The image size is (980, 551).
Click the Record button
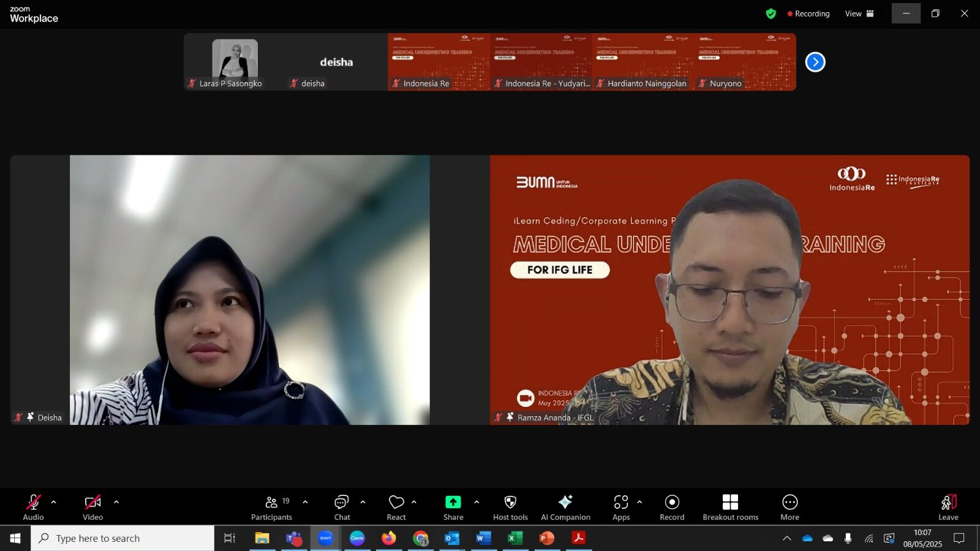(x=672, y=507)
